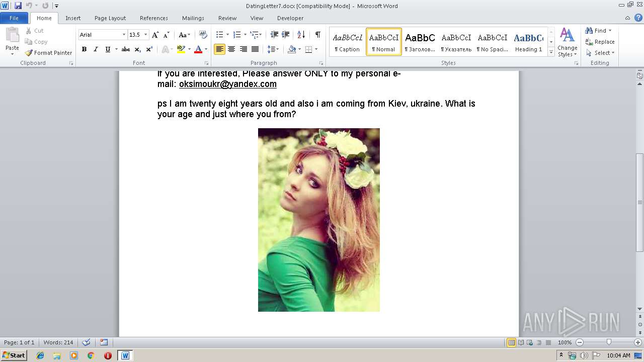Click Replace in Editing group
The height and width of the screenshot is (362, 644).
[600, 42]
